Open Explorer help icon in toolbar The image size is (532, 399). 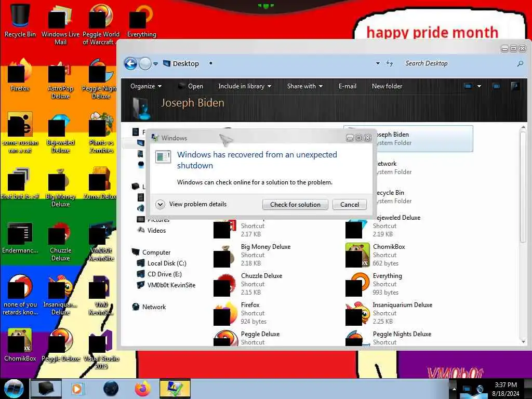click(515, 86)
